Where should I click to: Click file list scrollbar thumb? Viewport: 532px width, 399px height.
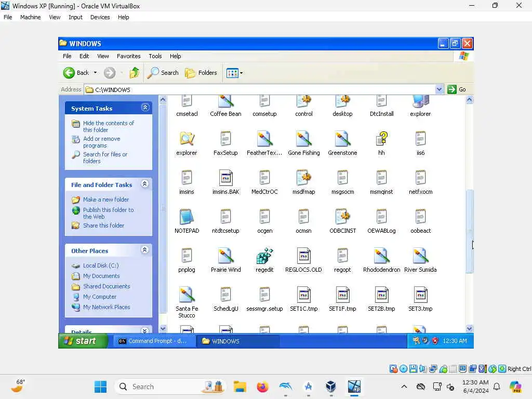pos(469,231)
